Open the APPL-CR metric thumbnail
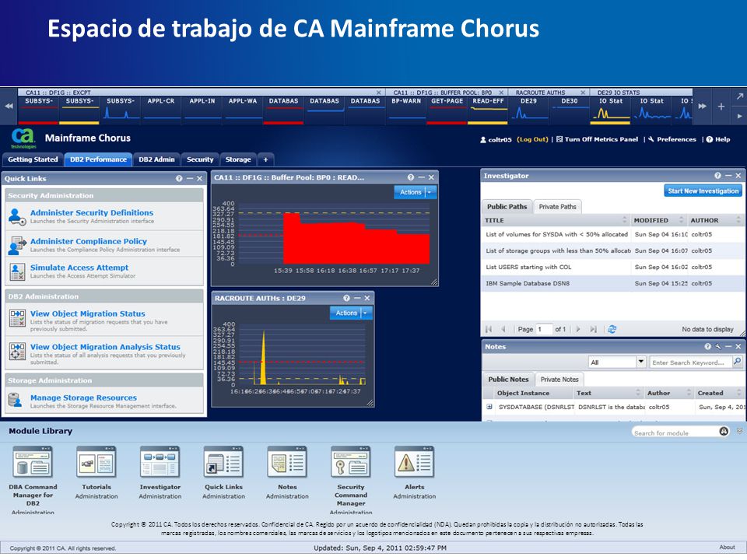The width and height of the screenshot is (747, 560). (x=161, y=110)
